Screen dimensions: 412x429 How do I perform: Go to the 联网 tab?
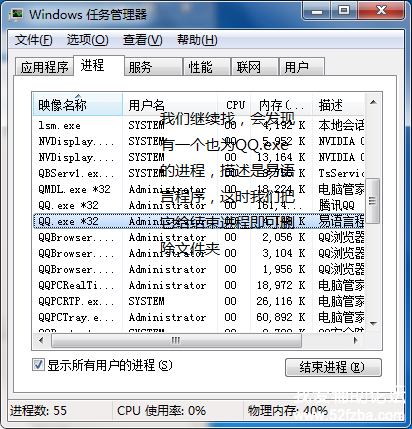[255, 67]
